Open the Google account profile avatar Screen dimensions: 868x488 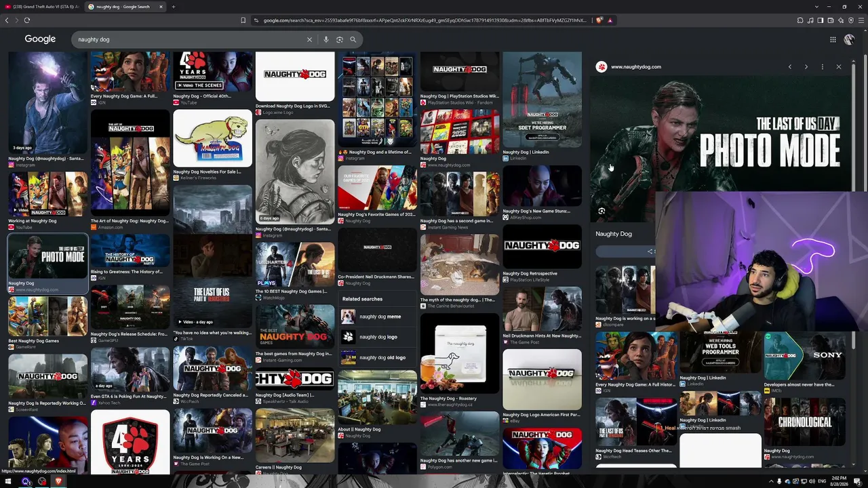pyautogui.click(x=849, y=39)
